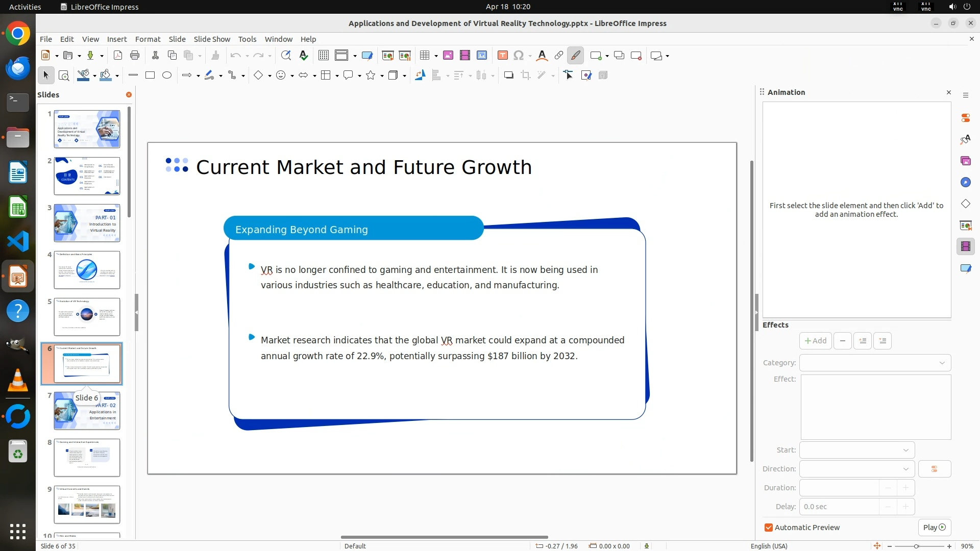Toggle the Point Edit Mode button
Viewport: 980px width, 551px height.
point(569,76)
